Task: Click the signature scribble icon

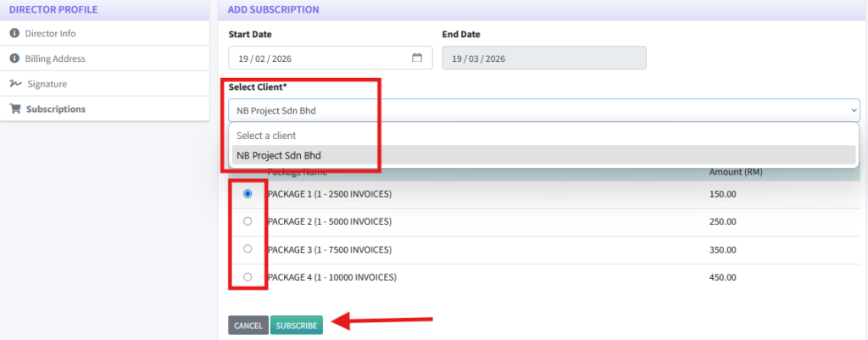Action: (x=14, y=84)
